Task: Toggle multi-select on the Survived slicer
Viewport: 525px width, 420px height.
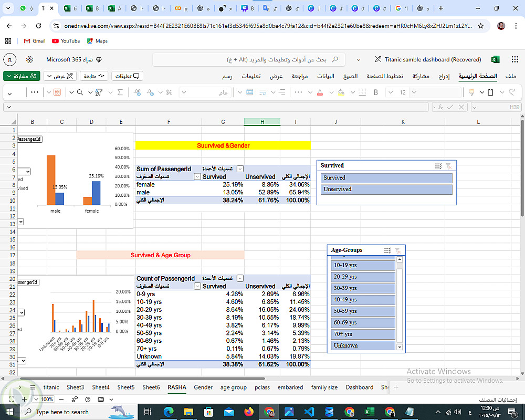Action: (x=438, y=166)
